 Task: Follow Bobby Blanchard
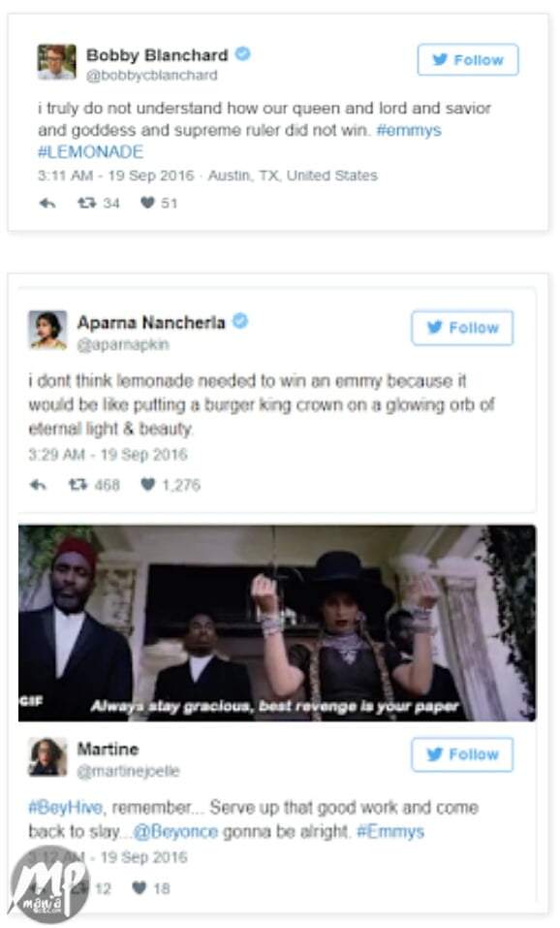[468, 60]
